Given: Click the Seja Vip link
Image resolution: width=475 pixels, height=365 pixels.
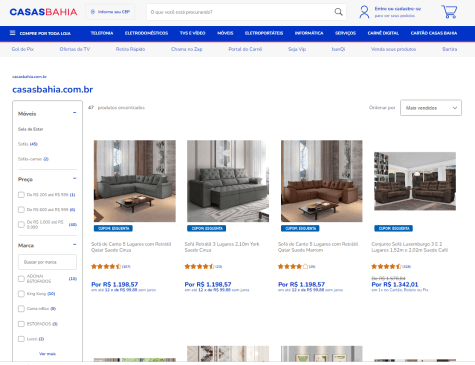Looking at the screenshot, I should click(x=297, y=49).
